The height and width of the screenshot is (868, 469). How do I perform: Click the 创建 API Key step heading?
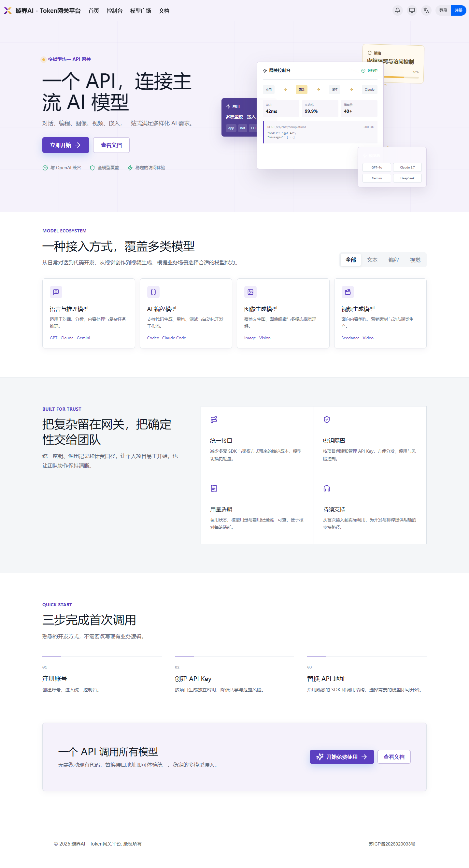click(x=193, y=679)
